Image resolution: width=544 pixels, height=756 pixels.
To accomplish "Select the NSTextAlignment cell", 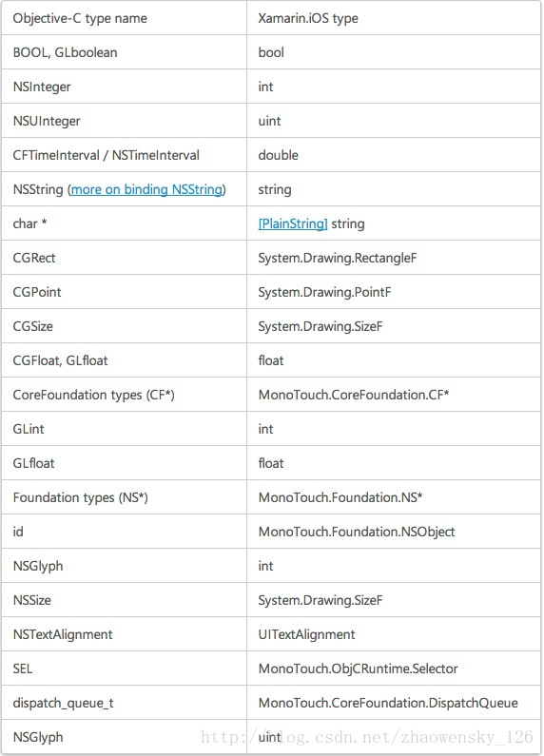I will [124, 634].
